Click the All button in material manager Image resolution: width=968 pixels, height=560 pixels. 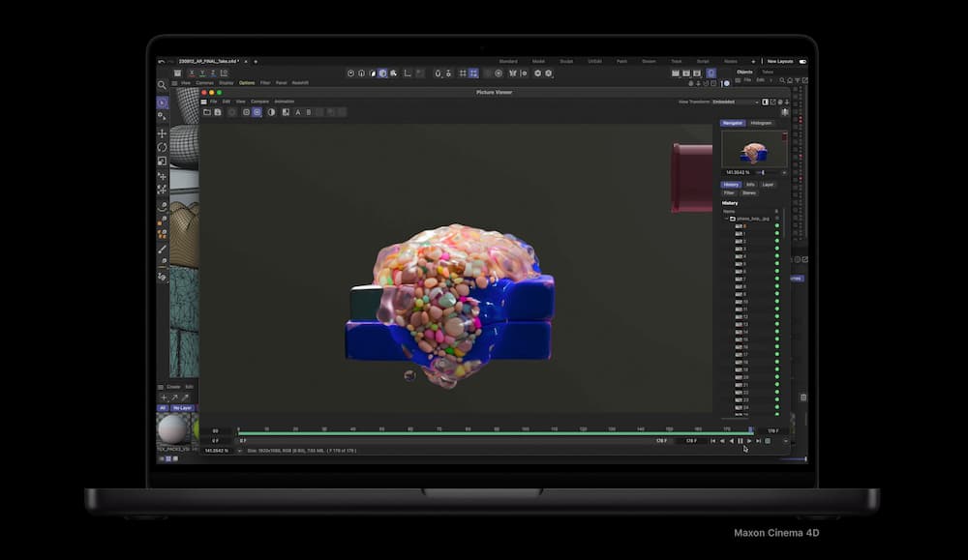[x=163, y=408]
